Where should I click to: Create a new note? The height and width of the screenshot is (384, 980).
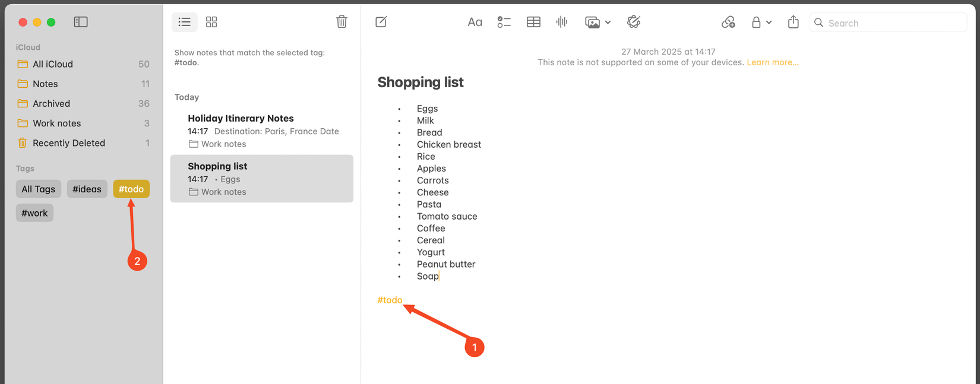381,22
